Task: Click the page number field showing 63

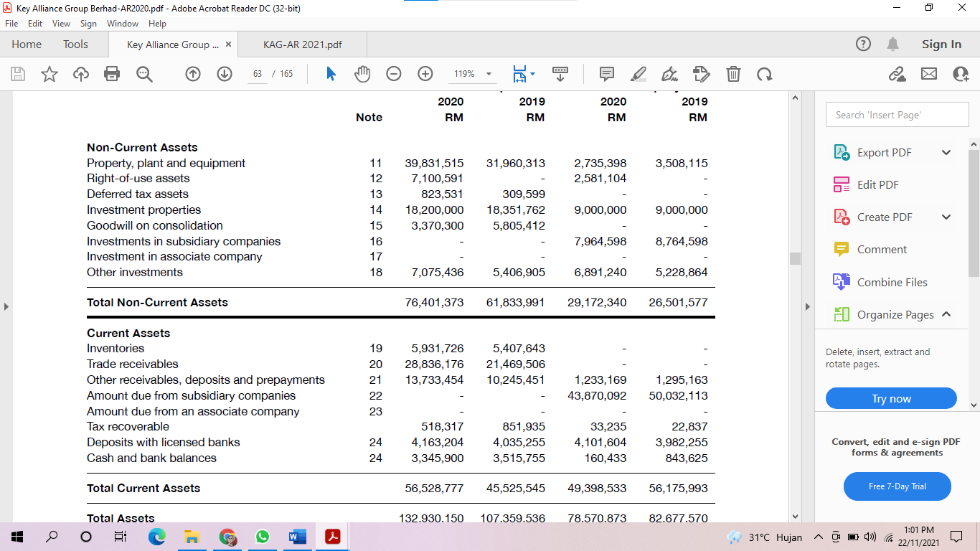Action: (x=257, y=74)
